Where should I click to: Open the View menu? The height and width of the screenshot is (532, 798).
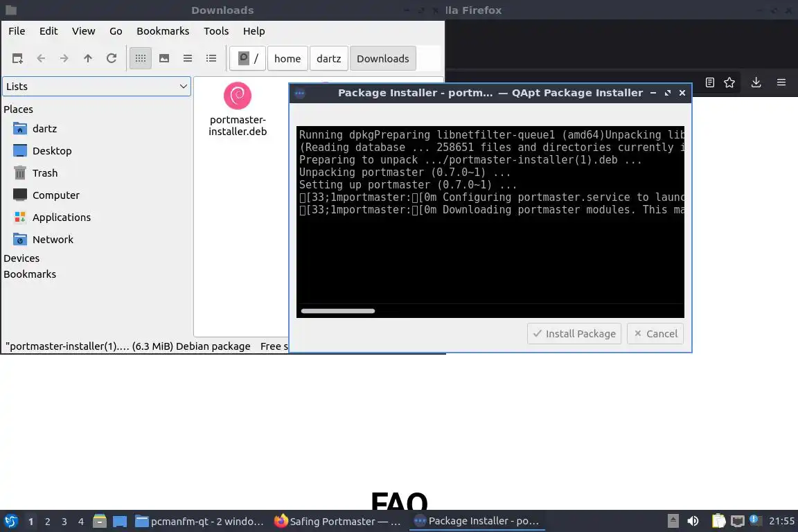[83, 31]
